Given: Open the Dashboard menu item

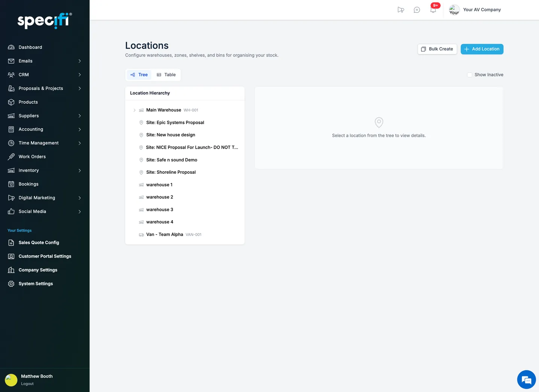Looking at the screenshot, I should click(30, 47).
